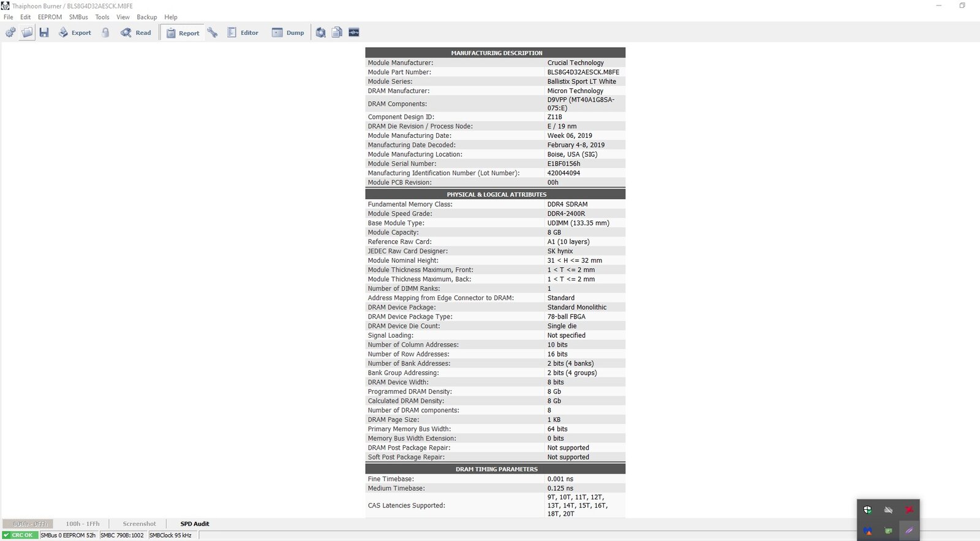
Task: Open the Dump view
Action: (x=288, y=32)
